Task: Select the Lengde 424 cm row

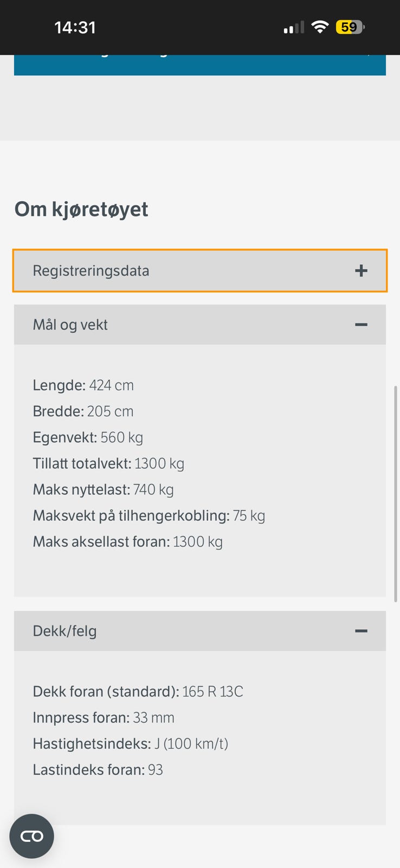Action: (83, 385)
